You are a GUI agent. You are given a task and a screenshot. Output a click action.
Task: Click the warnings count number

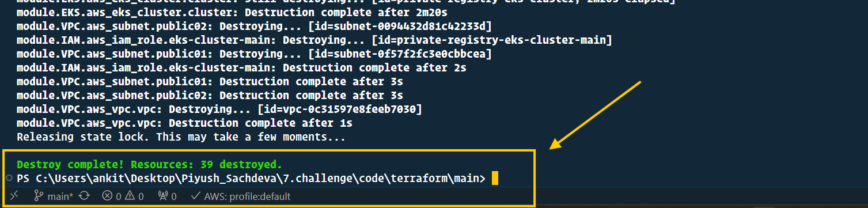[141, 196]
